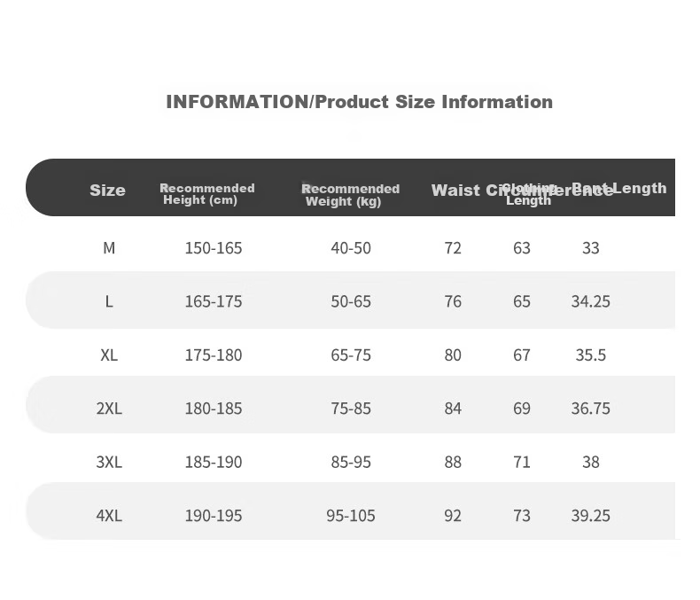Click the Recommended Weight (kg) header
The width and height of the screenshot is (700, 600).
[351, 195]
